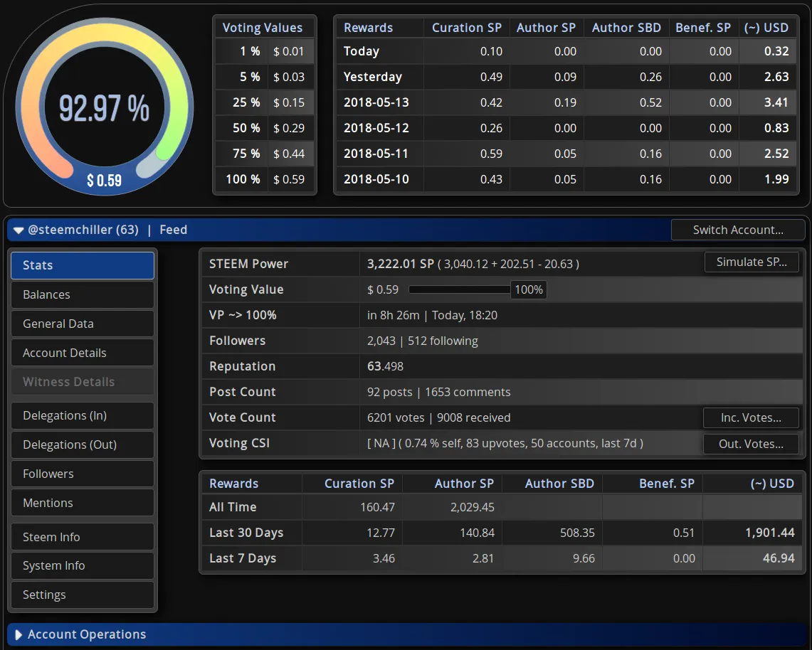Click the 46.94 USD value
Image resolution: width=812 pixels, height=650 pixels.
tap(779, 558)
